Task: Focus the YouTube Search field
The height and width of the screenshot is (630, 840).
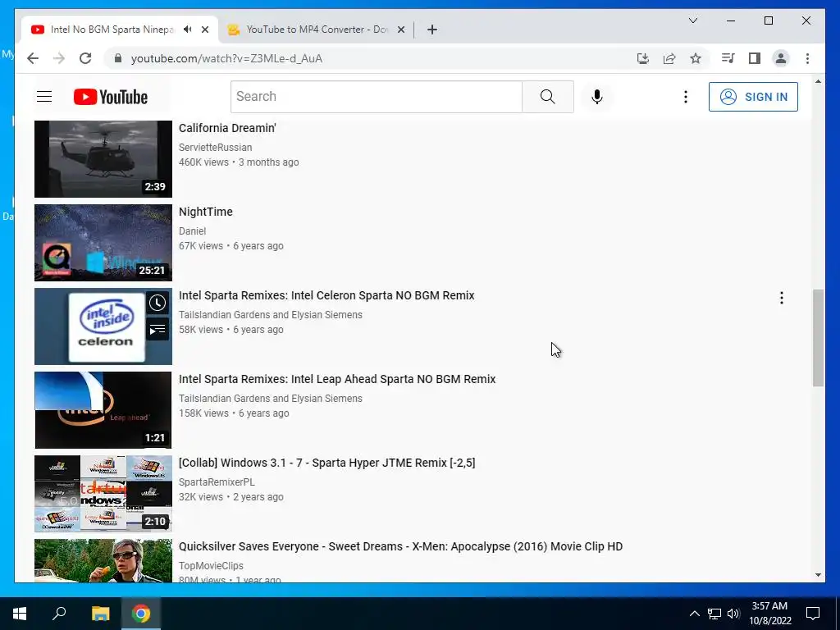Action: click(376, 97)
